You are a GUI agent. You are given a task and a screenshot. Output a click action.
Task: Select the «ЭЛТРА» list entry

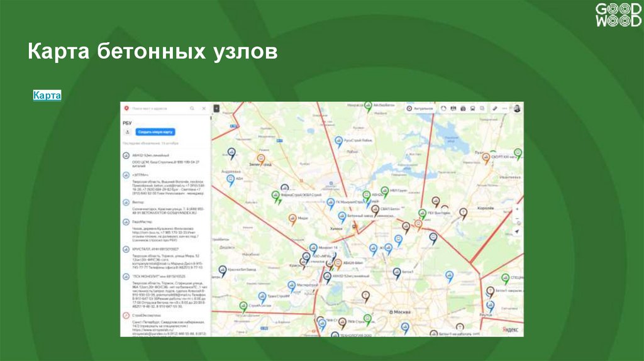point(165,184)
